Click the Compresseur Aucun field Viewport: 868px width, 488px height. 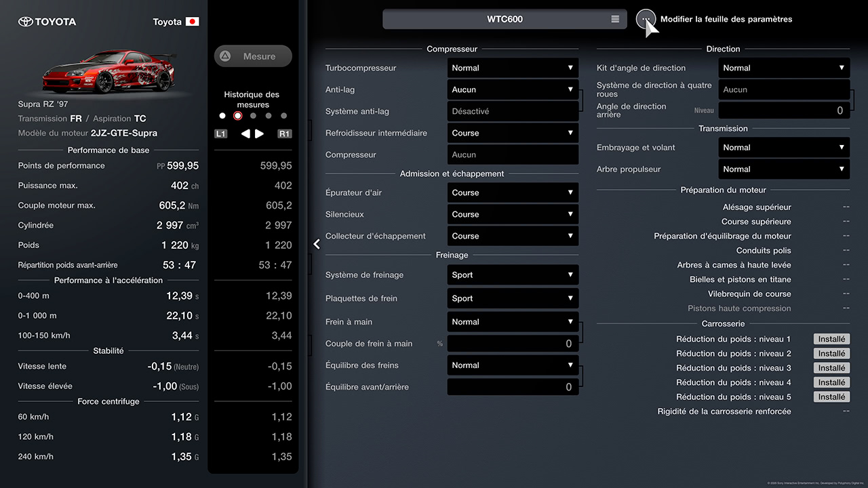coord(513,155)
